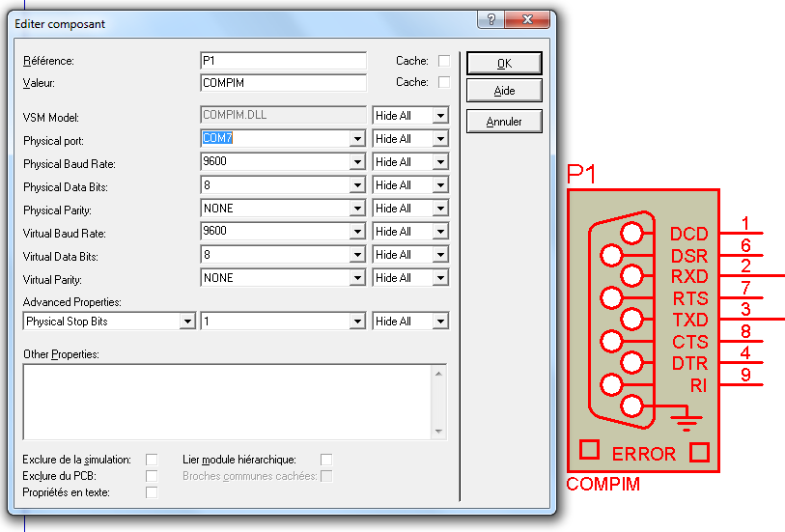Image resolution: width=785 pixels, height=532 pixels.
Task: Click the dialog help question mark icon
Action: point(491,19)
